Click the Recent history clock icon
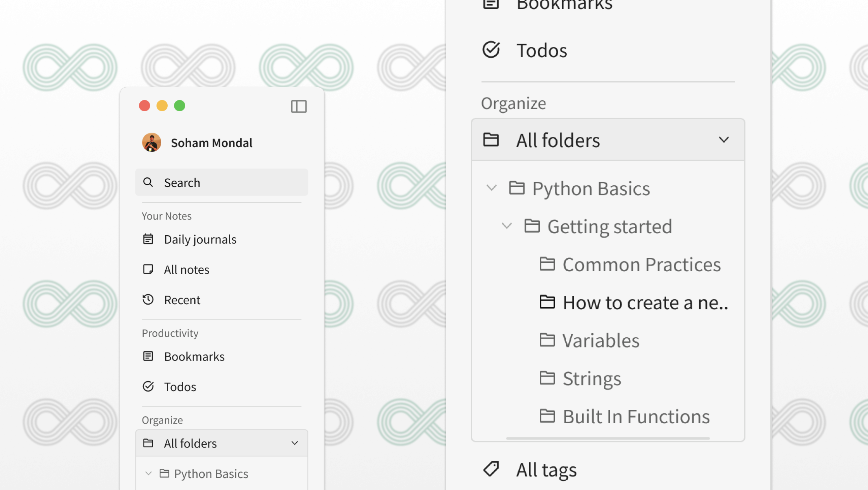 coord(148,300)
